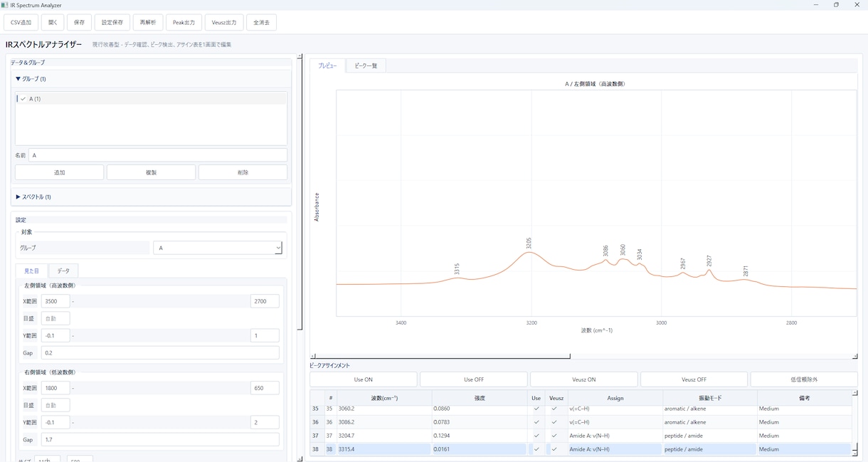Click the horizontal scrollbar below the spectrum plot

[584, 356]
